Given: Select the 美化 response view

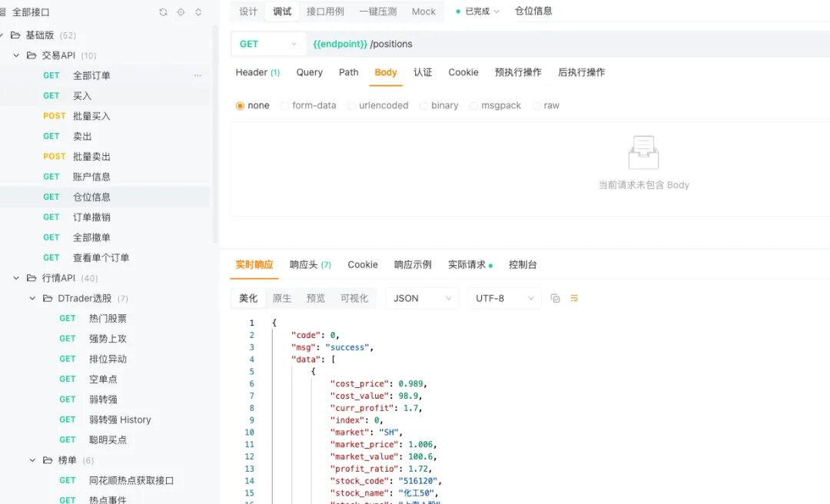Looking at the screenshot, I should 247,299.
